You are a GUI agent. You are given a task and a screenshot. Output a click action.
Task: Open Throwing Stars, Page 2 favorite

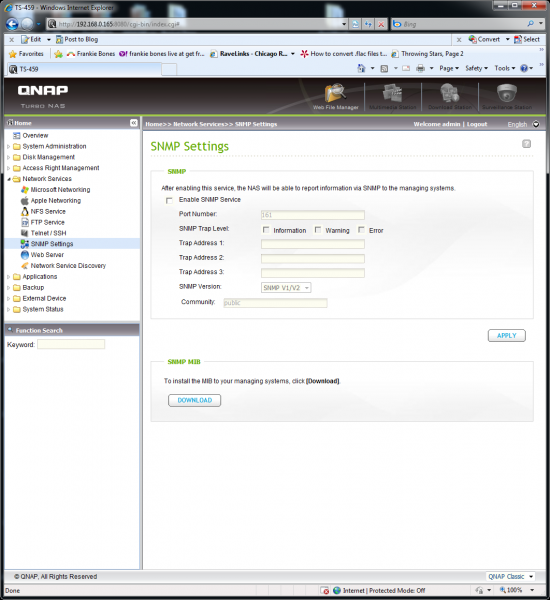(x=427, y=54)
